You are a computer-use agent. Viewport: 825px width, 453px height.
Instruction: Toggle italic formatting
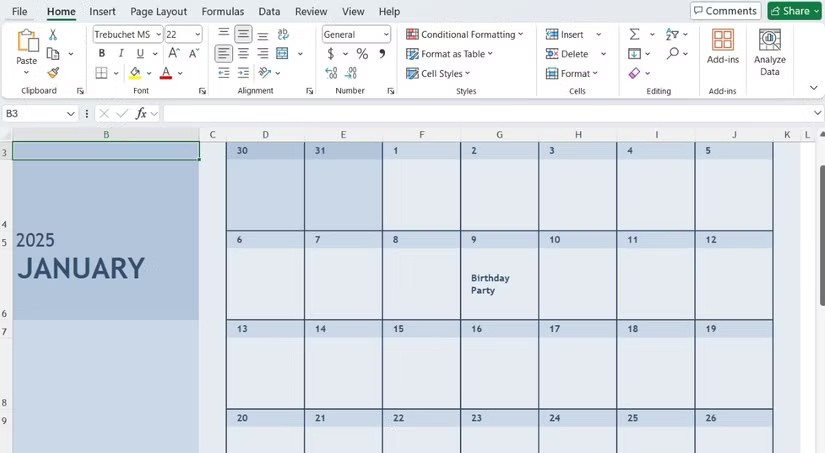tap(121, 54)
